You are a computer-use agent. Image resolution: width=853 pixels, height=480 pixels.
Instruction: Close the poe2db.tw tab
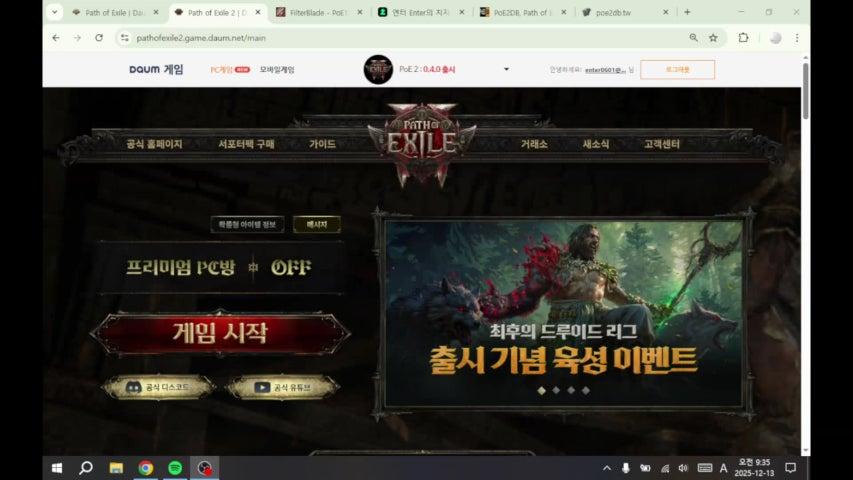(665, 12)
